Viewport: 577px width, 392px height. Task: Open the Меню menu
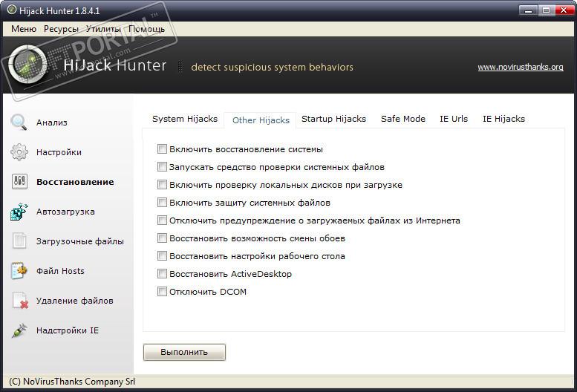pos(24,29)
